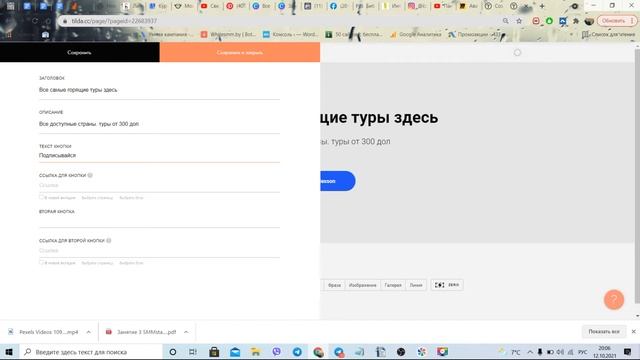640x360 pixels.
Task: Close the downloads bar
Action: (x=633, y=332)
